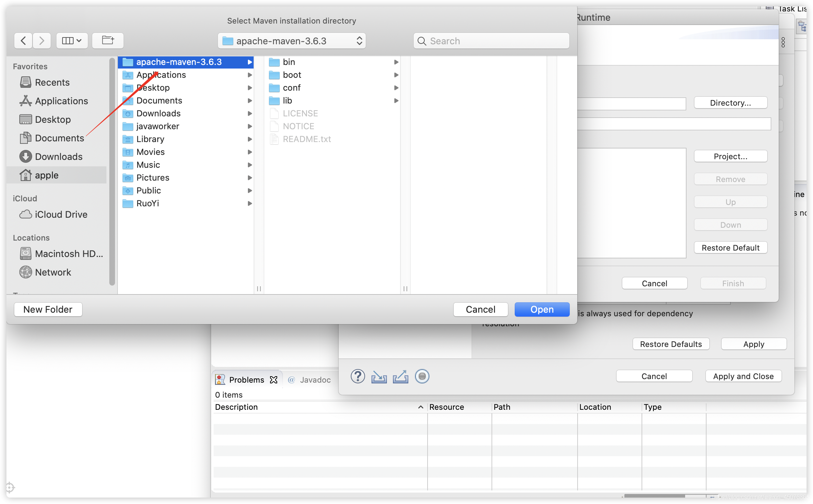The height and width of the screenshot is (504, 813).
Task: Click Apply and Close in Preferences
Action: coord(743,376)
